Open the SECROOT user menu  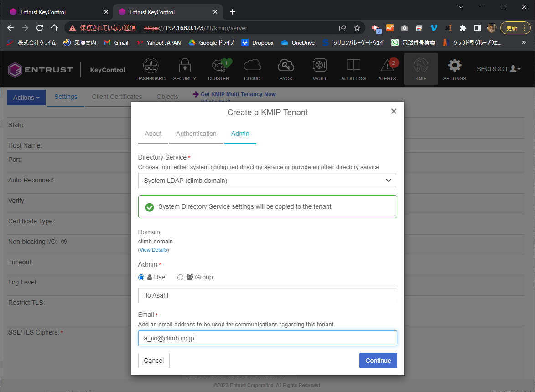coord(499,69)
